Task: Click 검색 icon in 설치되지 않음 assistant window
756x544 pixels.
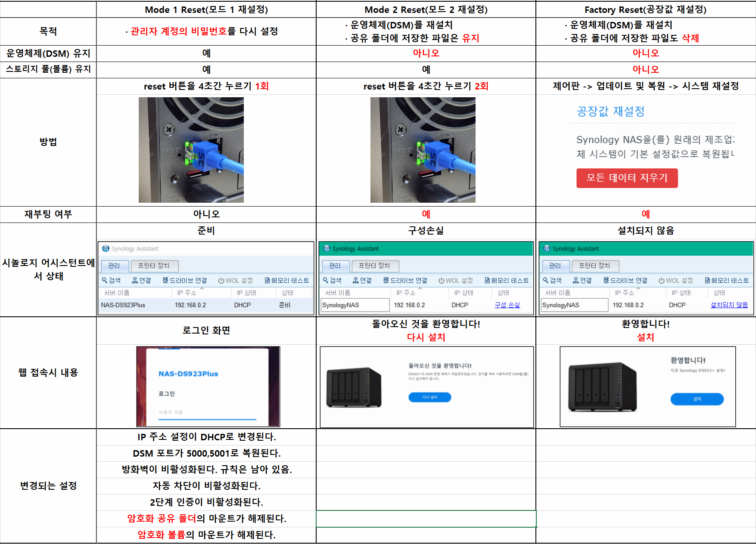Action: [x=546, y=280]
